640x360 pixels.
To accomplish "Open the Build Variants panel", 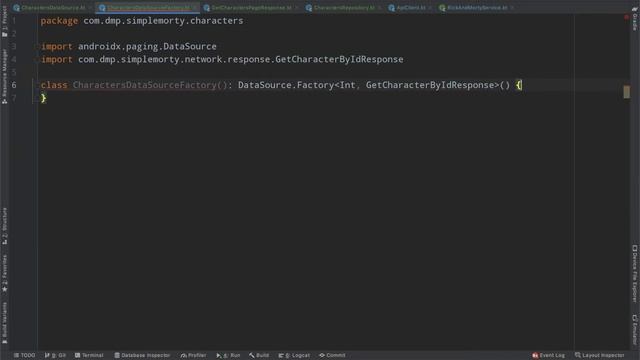I will coord(4,322).
